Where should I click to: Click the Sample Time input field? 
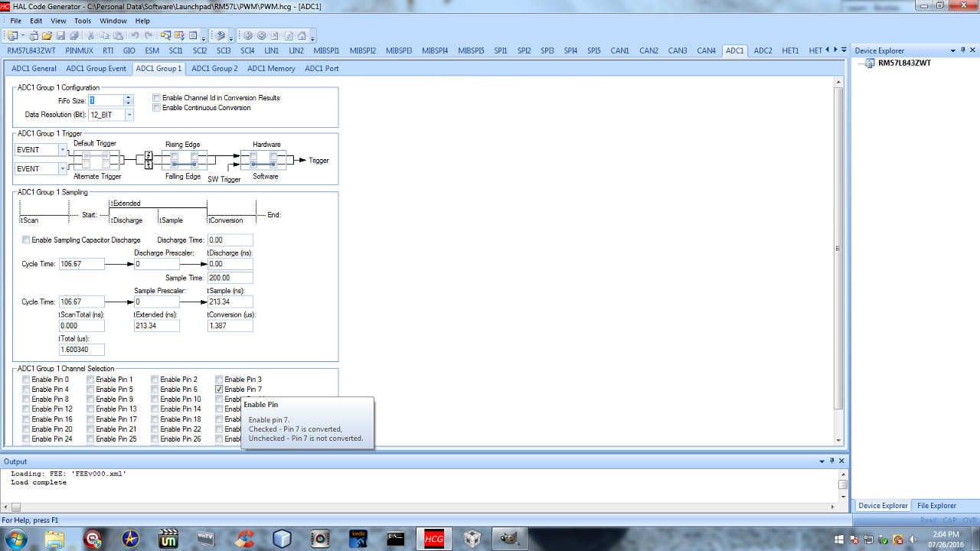pyautogui.click(x=230, y=278)
